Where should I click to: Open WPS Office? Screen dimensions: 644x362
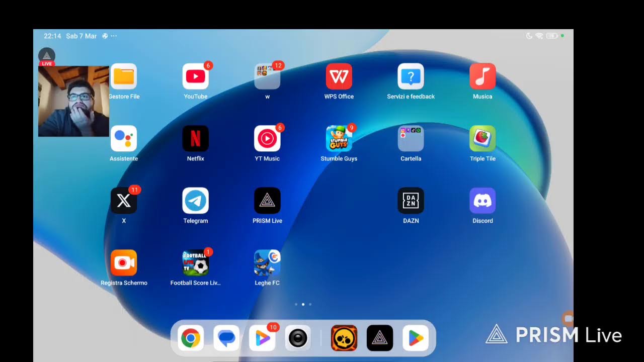(x=339, y=76)
